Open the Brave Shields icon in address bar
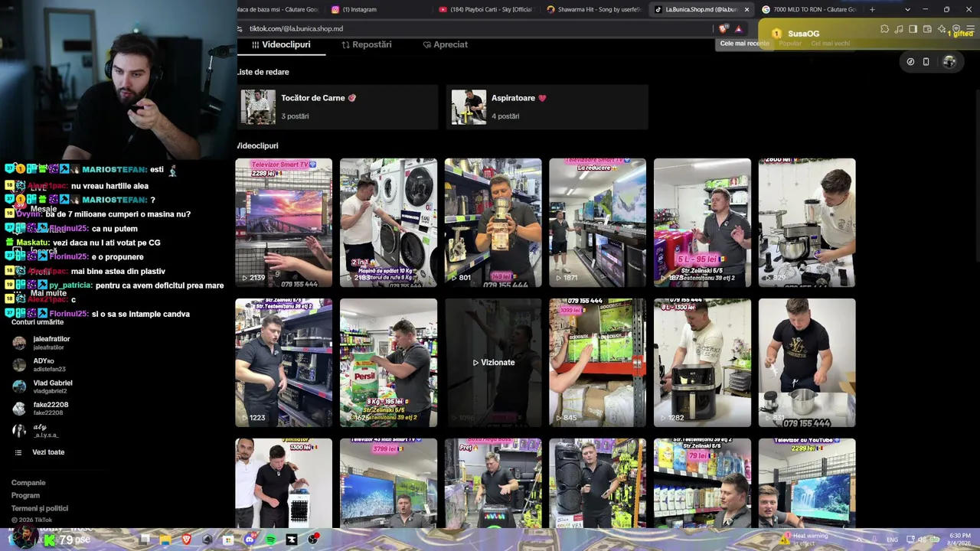The width and height of the screenshot is (980, 551). tap(724, 28)
